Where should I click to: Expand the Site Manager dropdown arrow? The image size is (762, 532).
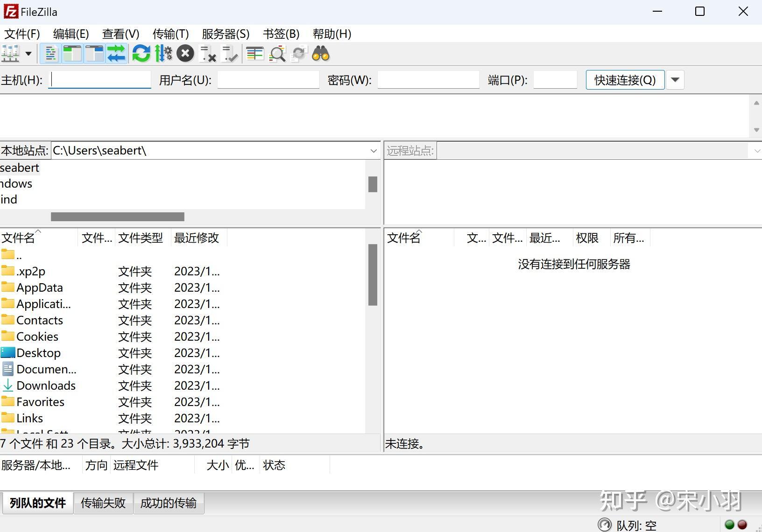(x=28, y=54)
